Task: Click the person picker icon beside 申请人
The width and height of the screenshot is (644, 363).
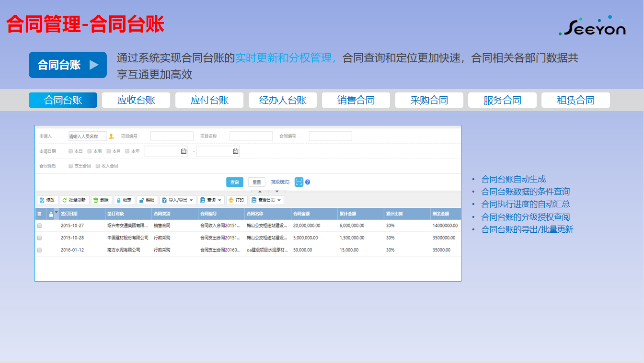Action: tap(112, 136)
